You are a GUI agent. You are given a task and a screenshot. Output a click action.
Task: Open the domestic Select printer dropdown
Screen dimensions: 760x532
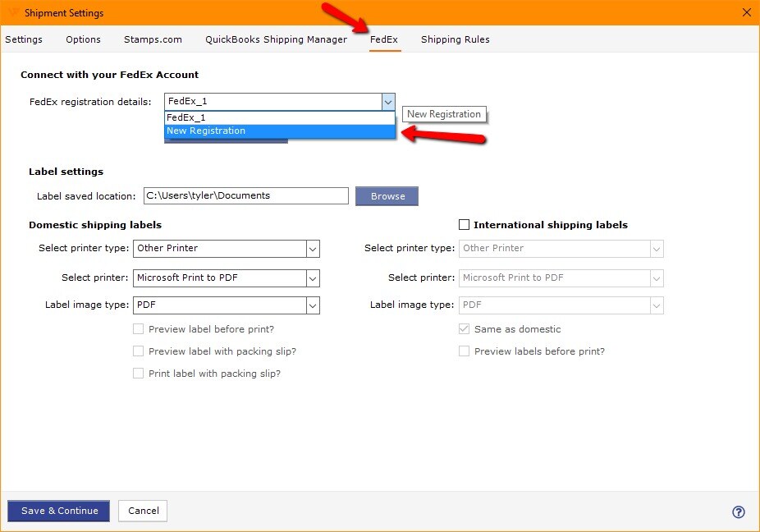coord(314,278)
